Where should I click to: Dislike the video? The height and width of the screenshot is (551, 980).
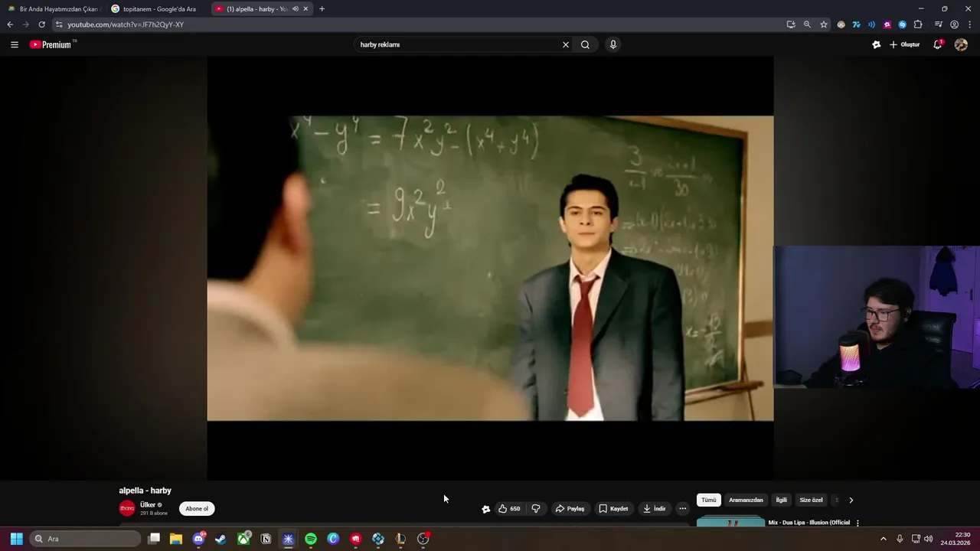click(536, 509)
